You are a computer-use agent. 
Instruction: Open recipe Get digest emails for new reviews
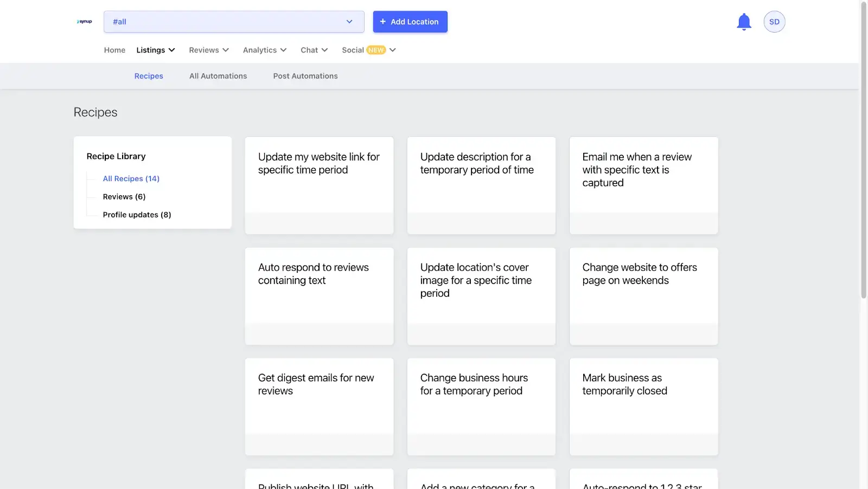319,407
